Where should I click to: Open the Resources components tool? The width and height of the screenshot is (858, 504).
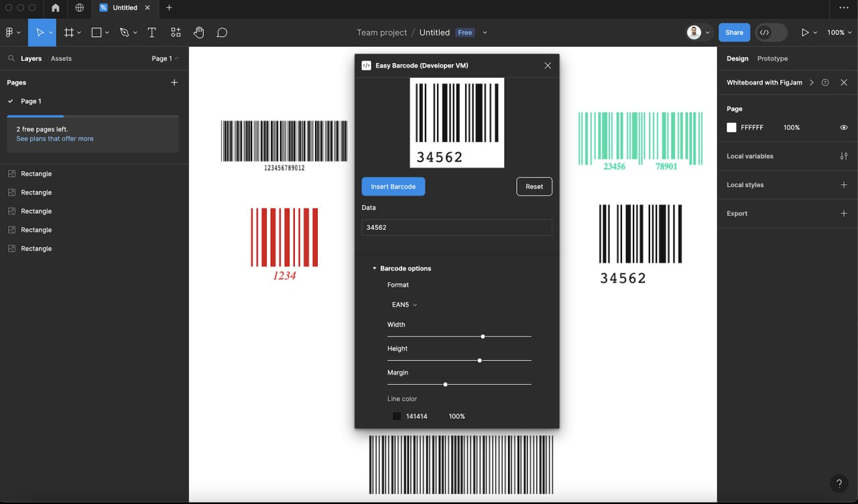[176, 32]
